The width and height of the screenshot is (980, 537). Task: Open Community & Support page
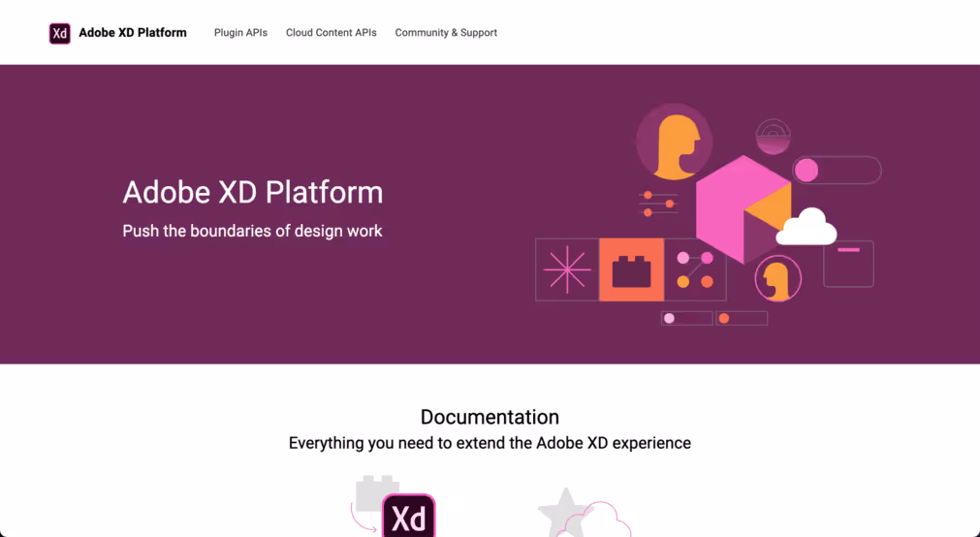(x=446, y=33)
